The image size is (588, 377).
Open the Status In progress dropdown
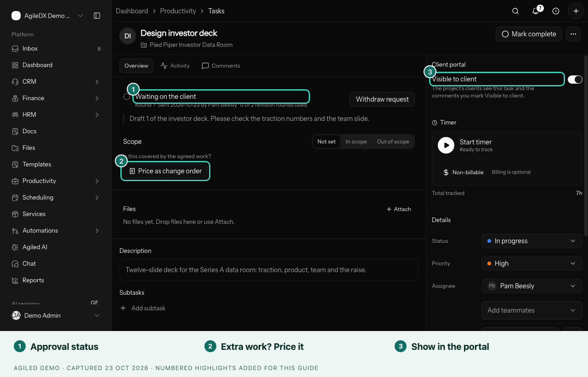[x=532, y=241]
